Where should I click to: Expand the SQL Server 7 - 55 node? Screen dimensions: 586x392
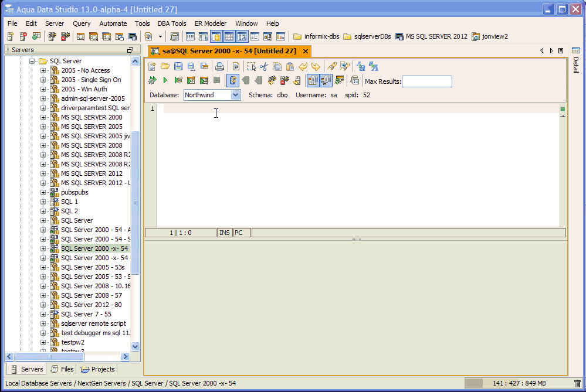coord(43,314)
